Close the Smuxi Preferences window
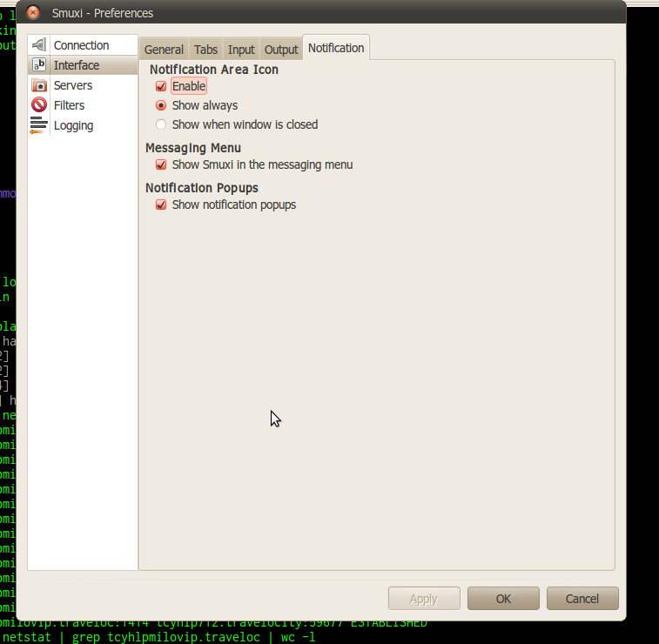 pyautogui.click(x=33, y=12)
